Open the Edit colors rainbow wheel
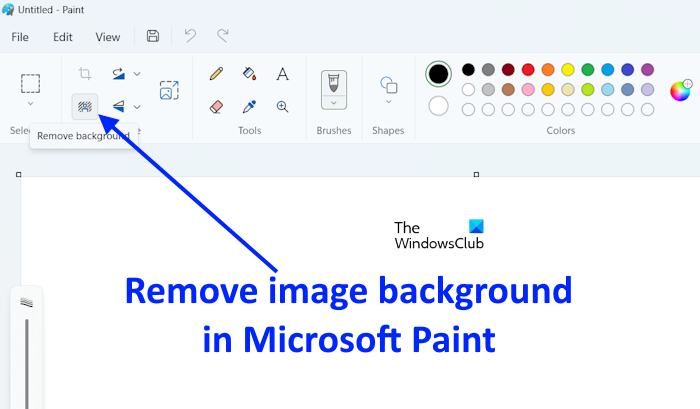The height and width of the screenshot is (409, 700). point(680,91)
